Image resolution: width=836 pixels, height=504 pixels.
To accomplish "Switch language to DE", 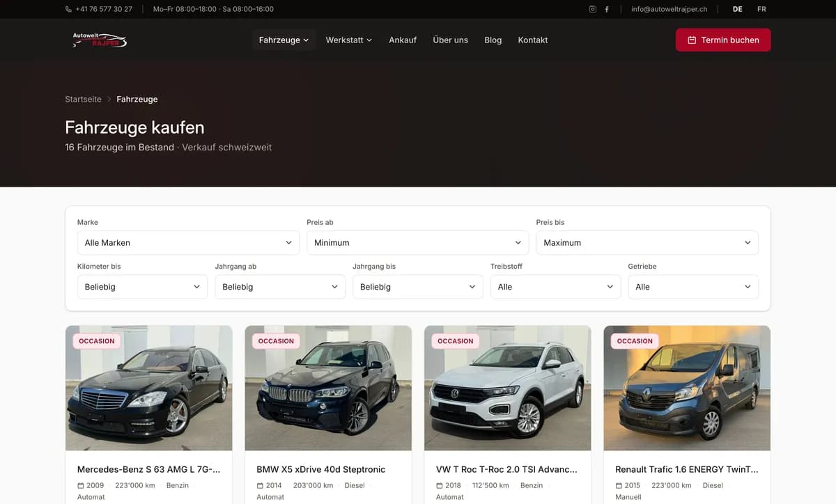I will pos(738,9).
